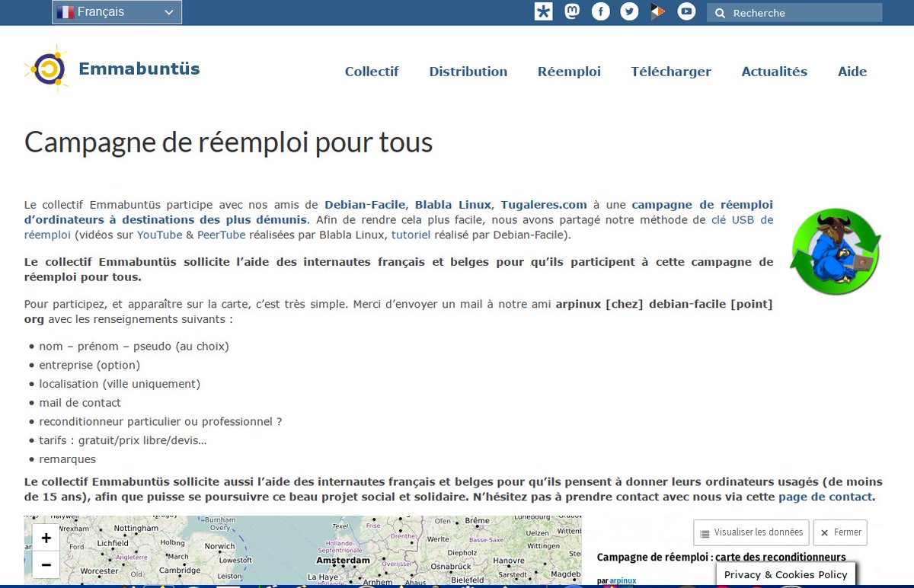Open the PeerTube channel icon
This screenshot has height=588, width=914.
(657, 11)
